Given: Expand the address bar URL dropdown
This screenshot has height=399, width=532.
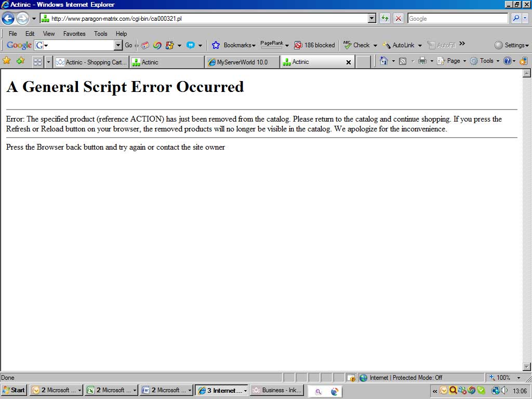Looking at the screenshot, I should (371, 19).
